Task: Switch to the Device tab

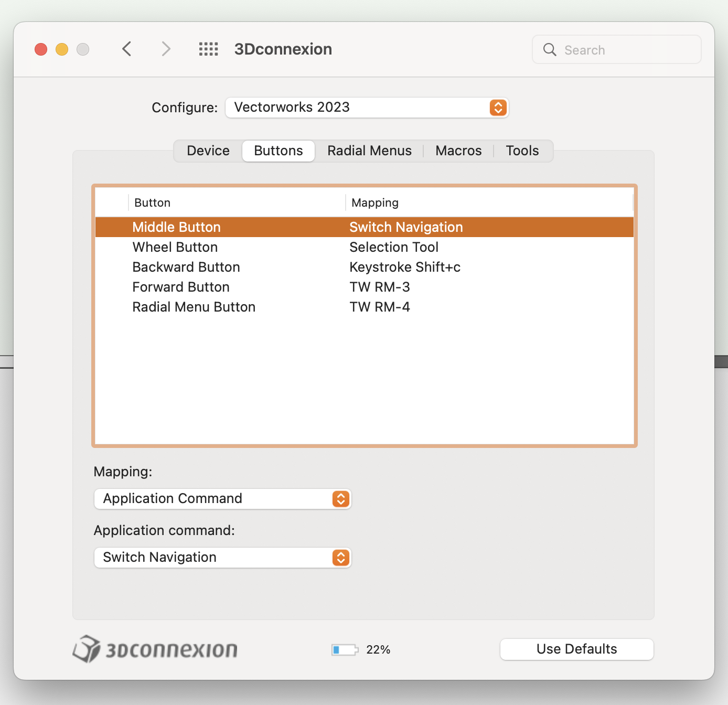Action: (x=208, y=151)
